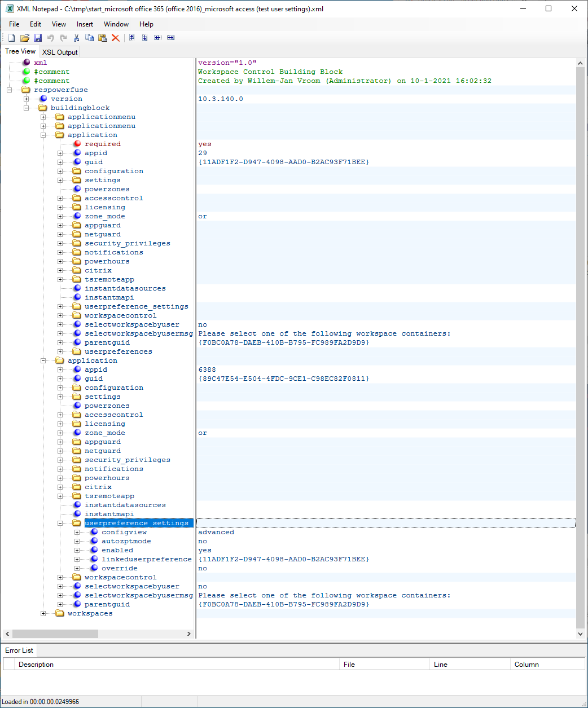Delete the node with the red X icon
This screenshot has width=588, height=708.
(x=116, y=38)
